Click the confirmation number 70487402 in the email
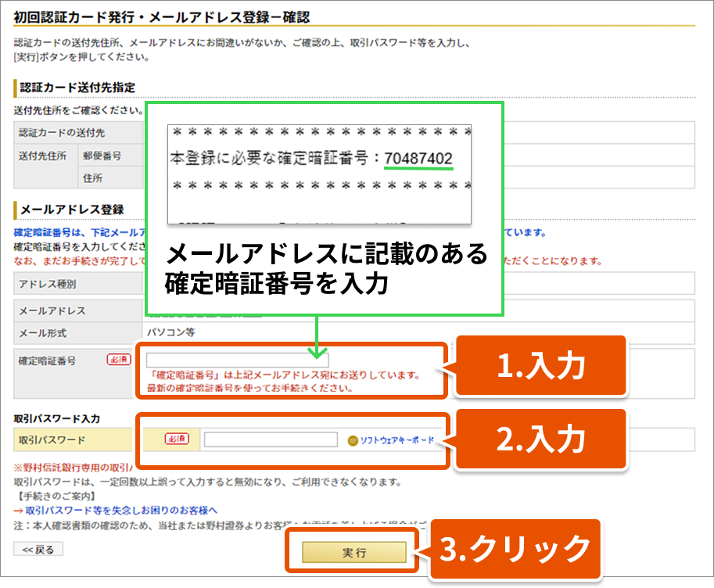The image size is (714, 588). (418, 158)
